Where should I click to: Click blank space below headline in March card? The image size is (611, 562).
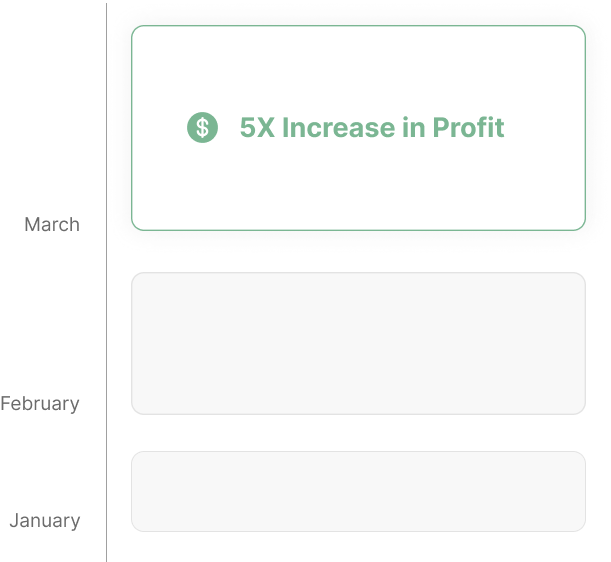coord(358,185)
